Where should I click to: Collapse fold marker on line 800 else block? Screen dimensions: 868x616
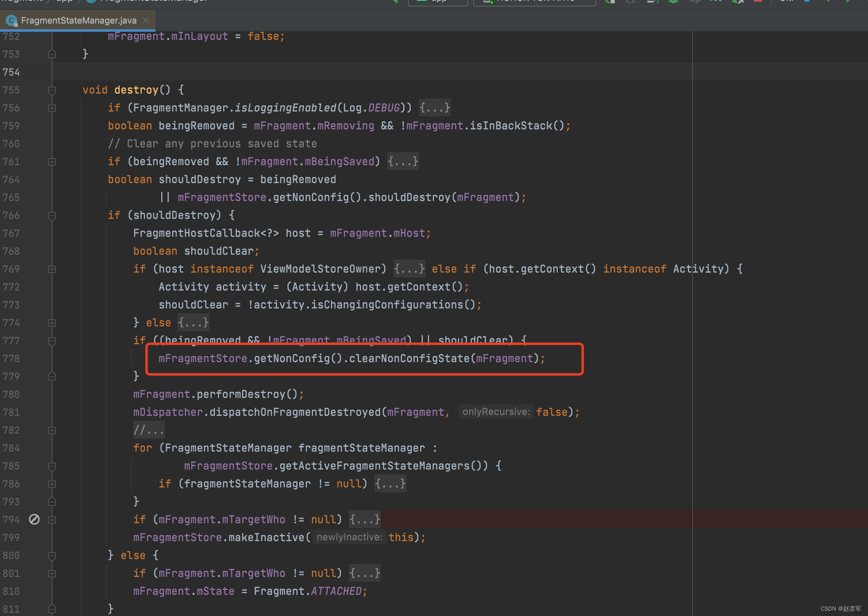52,556
